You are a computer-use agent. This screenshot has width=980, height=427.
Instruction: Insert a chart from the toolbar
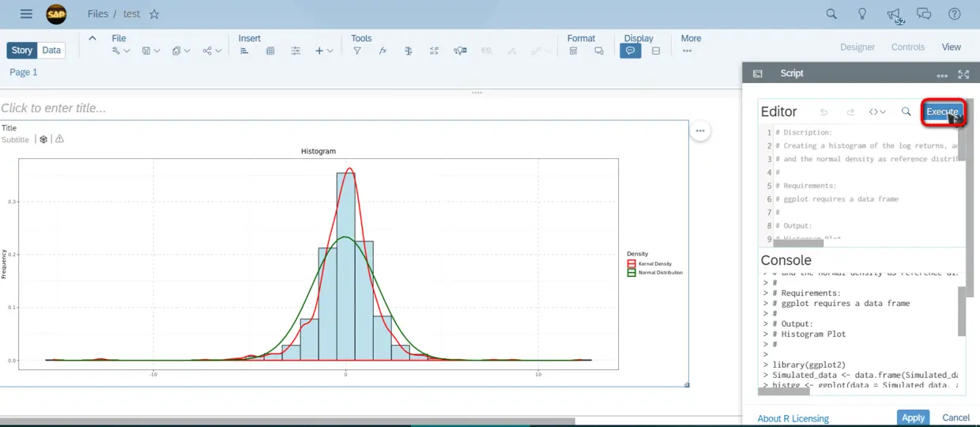[244, 51]
